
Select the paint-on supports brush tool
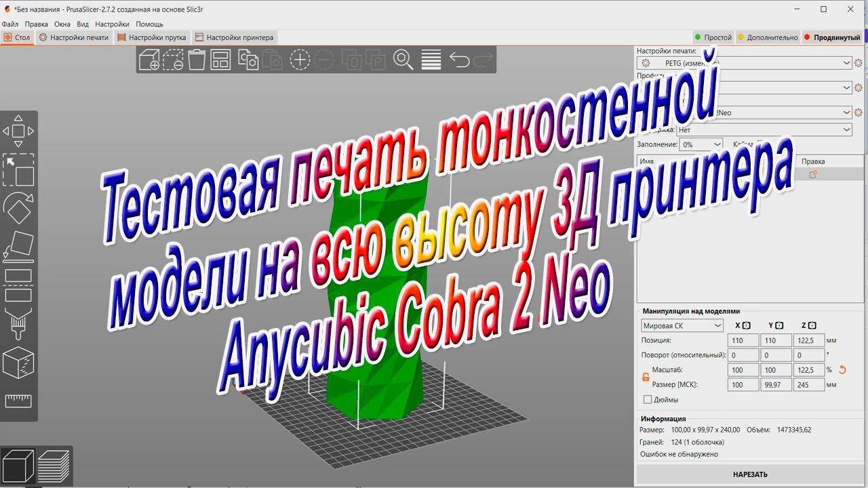point(18,323)
